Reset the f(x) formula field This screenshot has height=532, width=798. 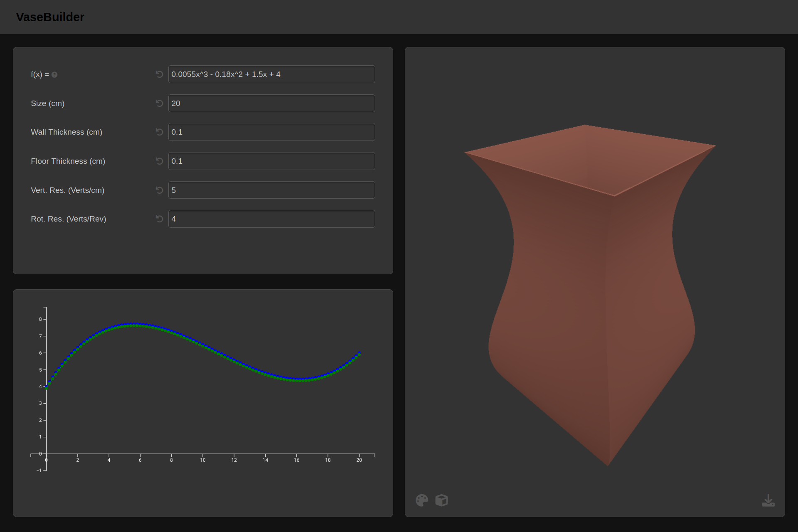[159, 74]
